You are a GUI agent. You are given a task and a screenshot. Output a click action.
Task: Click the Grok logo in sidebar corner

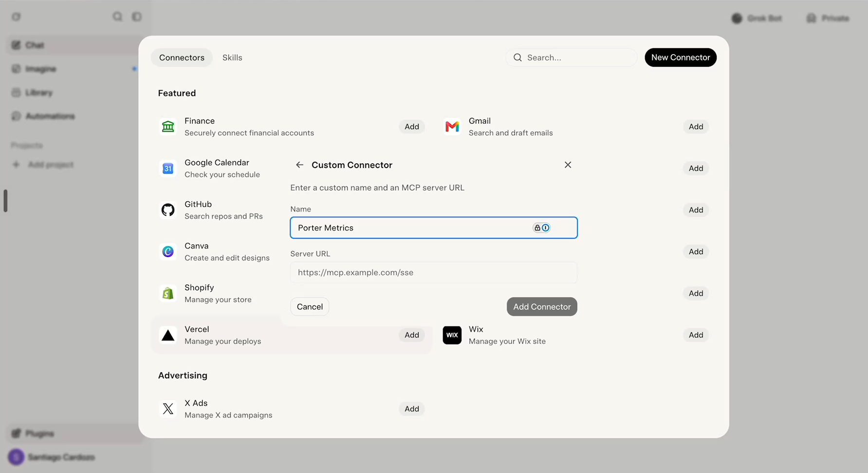pos(16,17)
